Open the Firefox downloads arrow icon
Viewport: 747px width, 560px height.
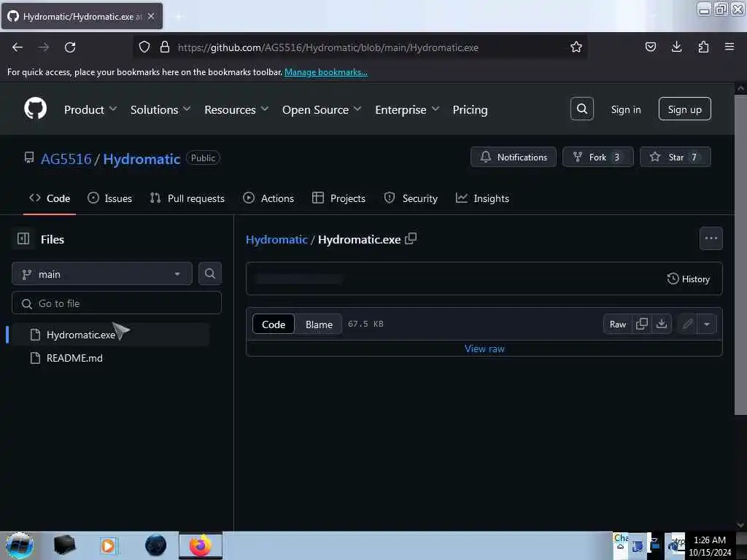pyautogui.click(x=676, y=47)
